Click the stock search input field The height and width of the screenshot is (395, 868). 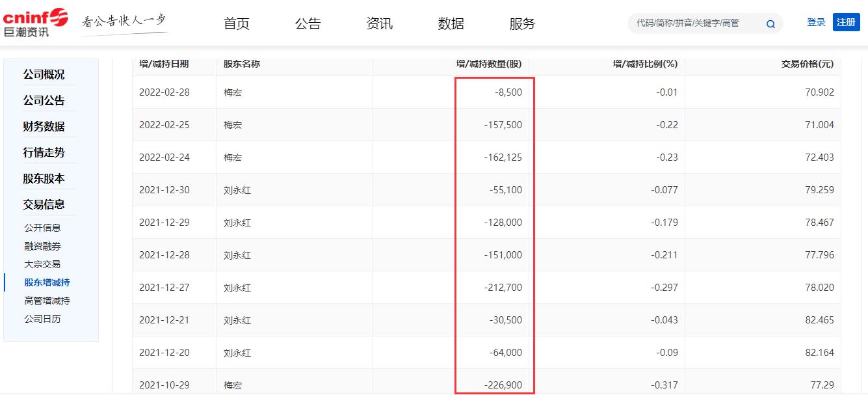click(x=696, y=23)
